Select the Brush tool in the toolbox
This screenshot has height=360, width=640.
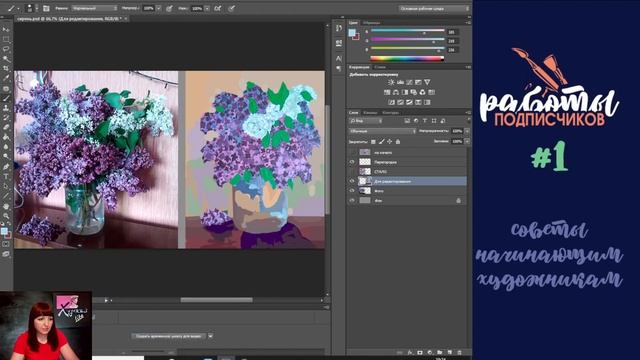tap(6, 98)
